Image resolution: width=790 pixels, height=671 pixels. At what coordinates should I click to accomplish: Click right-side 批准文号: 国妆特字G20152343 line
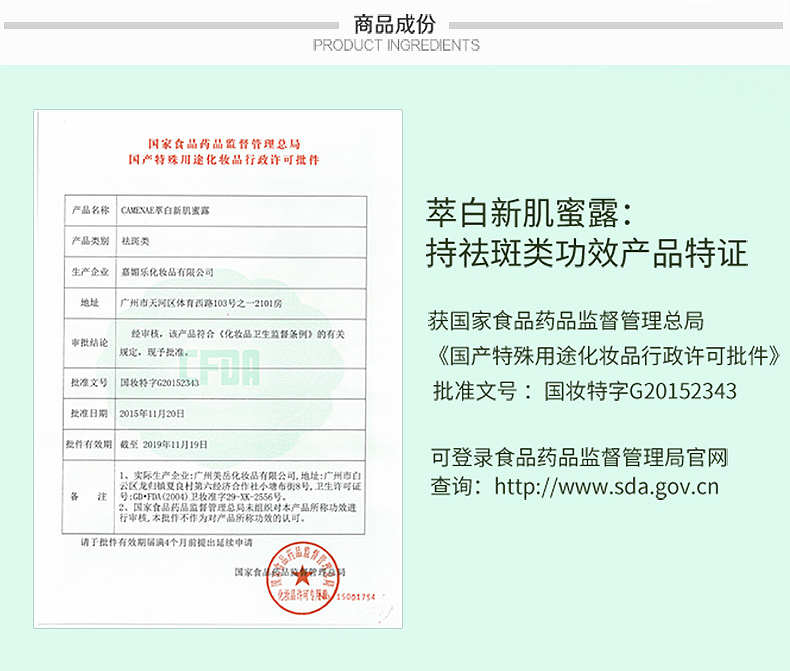pos(585,391)
